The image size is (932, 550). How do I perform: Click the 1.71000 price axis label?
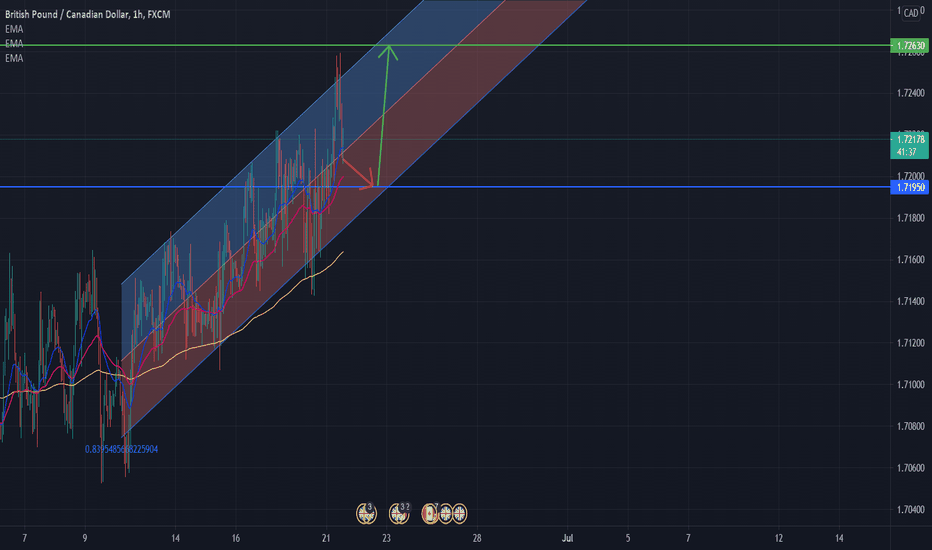(911, 385)
